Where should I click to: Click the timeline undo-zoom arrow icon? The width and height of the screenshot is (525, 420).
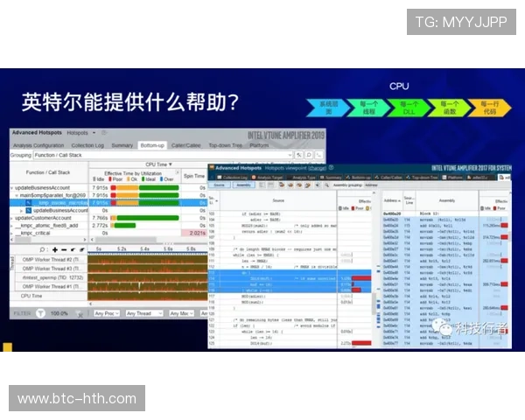81,249
